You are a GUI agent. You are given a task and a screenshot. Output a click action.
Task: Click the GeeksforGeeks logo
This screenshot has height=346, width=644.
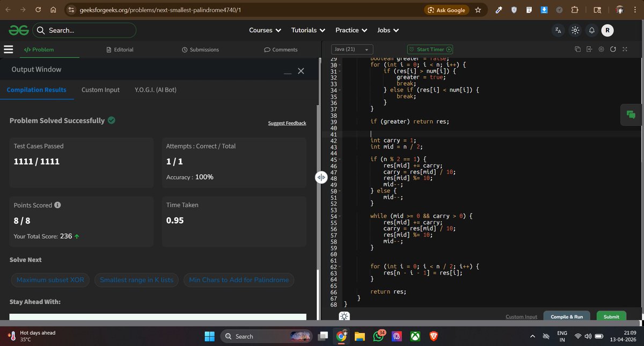18,30
